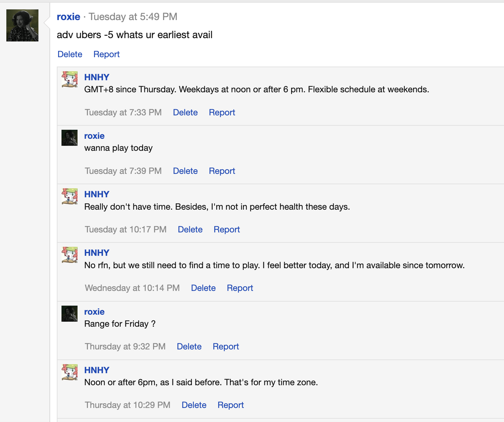The height and width of the screenshot is (422, 504).
Task: Delete the Tuesday 7:33 PM comment
Action: click(x=185, y=112)
